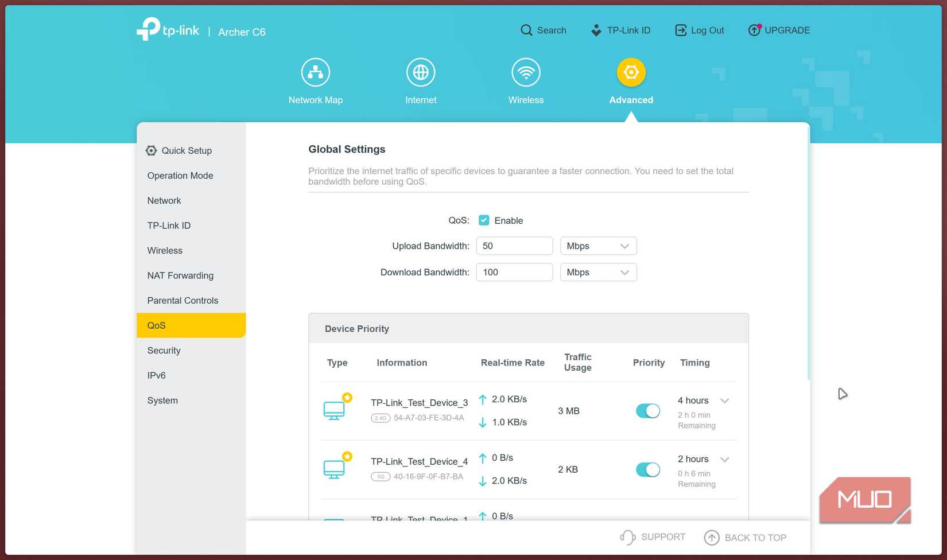Select Network in the sidebar
947x560 pixels.
click(191, 200)
